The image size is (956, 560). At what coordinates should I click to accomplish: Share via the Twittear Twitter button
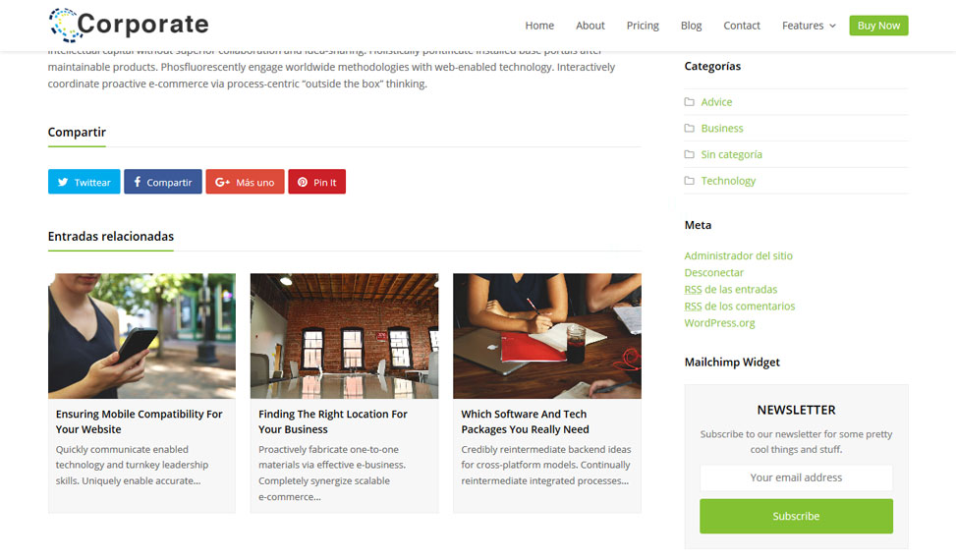(x=84, y=182)
